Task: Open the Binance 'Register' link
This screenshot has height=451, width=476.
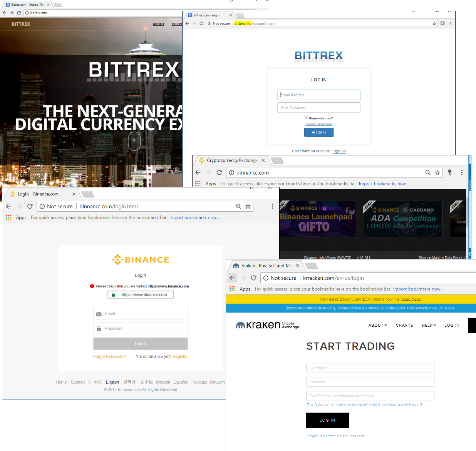Action: pos(180,356)
